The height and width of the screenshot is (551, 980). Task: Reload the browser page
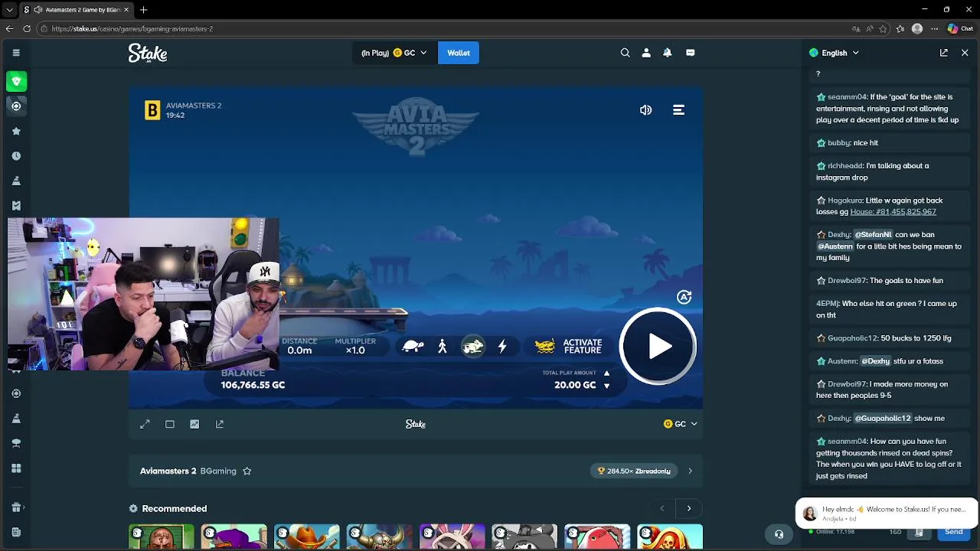point(27,28)
